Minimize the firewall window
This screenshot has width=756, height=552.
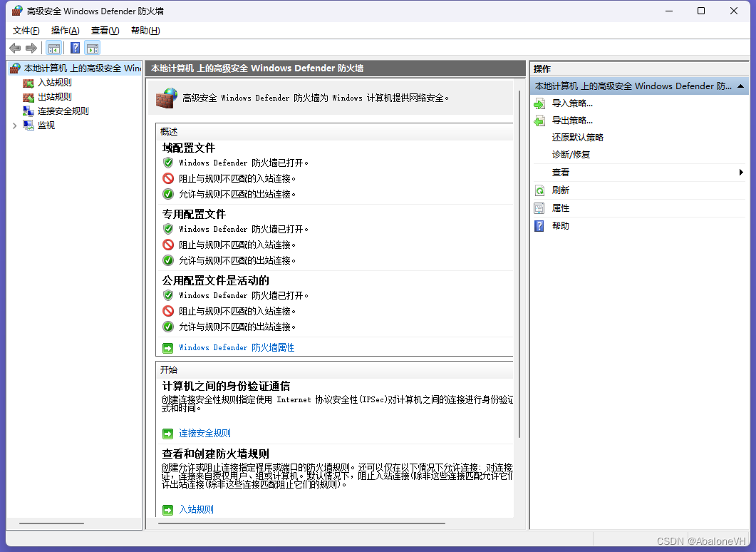669,11
